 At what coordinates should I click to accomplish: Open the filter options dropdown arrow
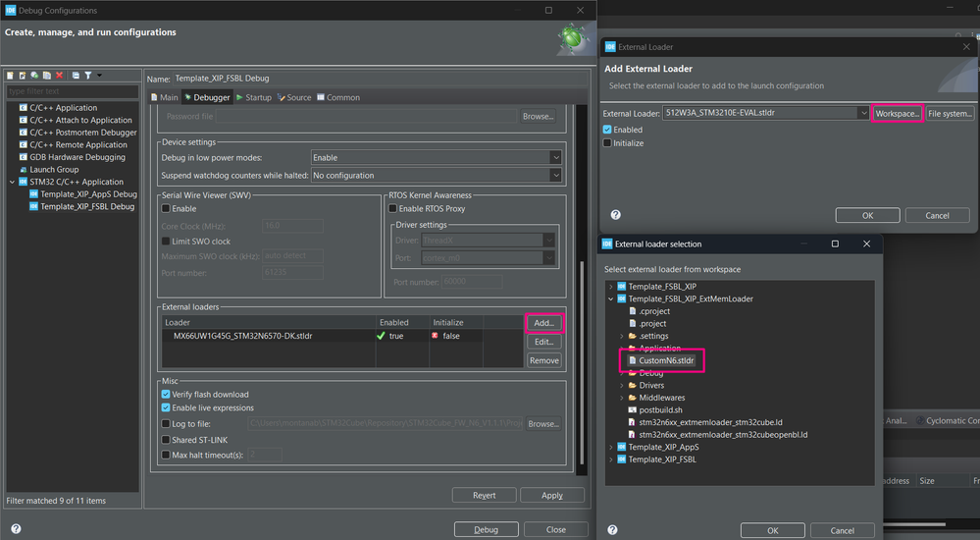99,75
